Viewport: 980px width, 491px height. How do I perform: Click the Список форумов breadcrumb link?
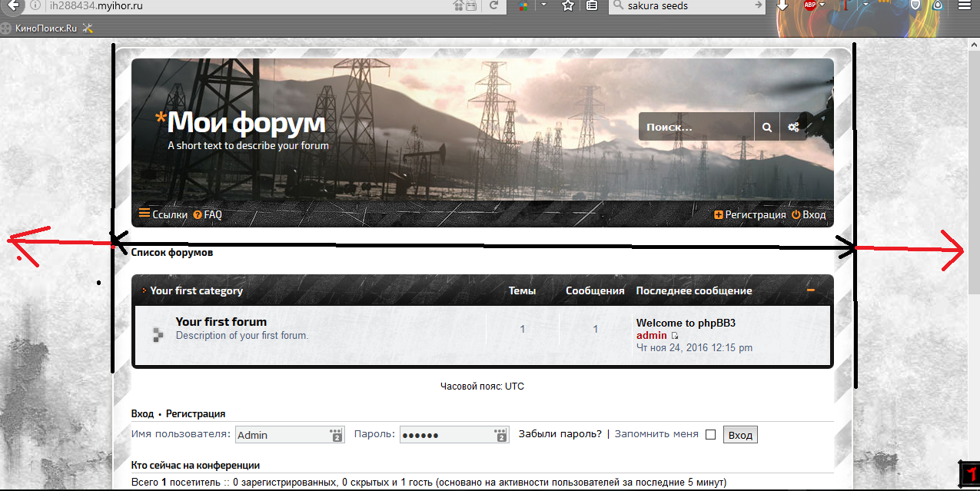pos(172,252)
